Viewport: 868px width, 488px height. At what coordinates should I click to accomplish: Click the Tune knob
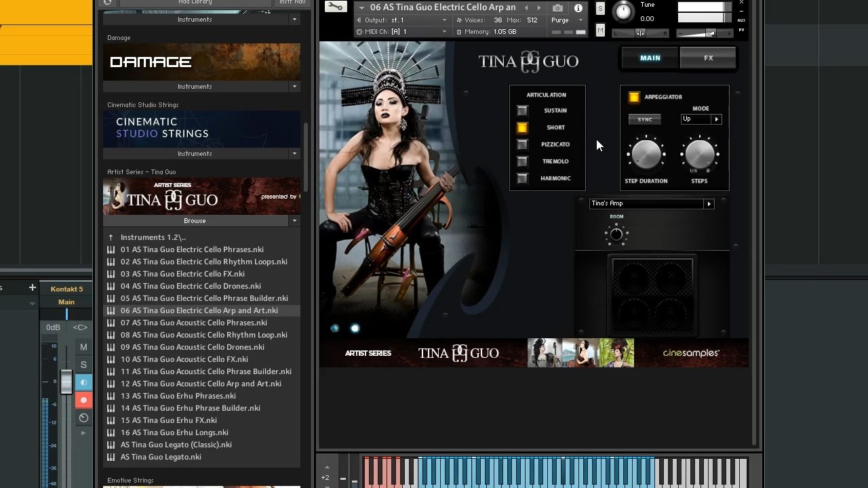point(622,11)
